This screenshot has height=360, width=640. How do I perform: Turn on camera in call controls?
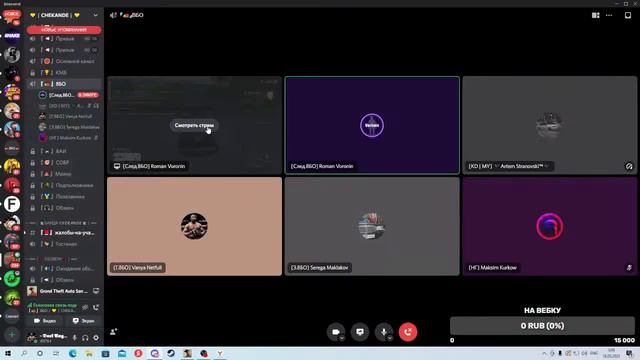point(336,332)
